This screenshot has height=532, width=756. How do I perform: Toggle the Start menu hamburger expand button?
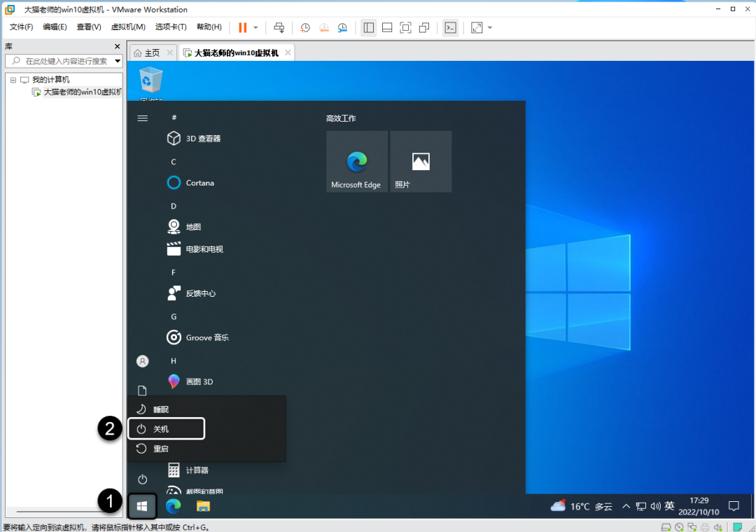click(143, 118)
